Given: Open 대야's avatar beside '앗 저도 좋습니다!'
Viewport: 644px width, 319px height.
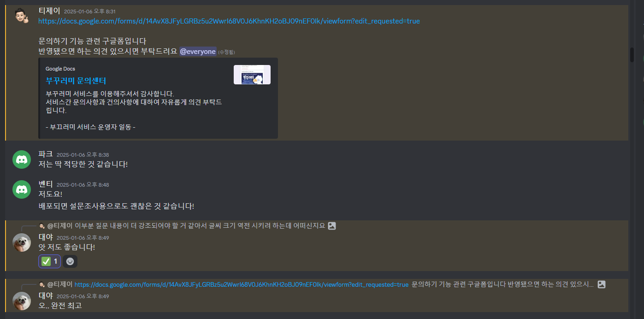Looking at the screenshot, I should [21, 242].
